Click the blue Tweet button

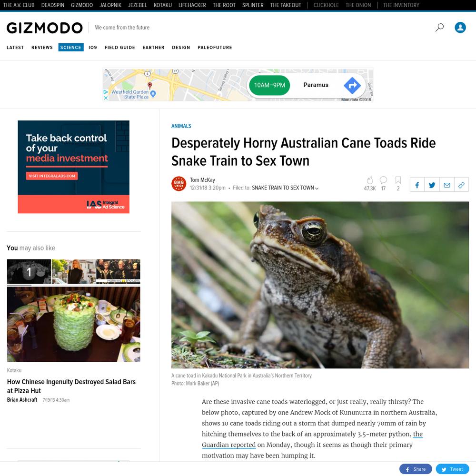[452, 469]
